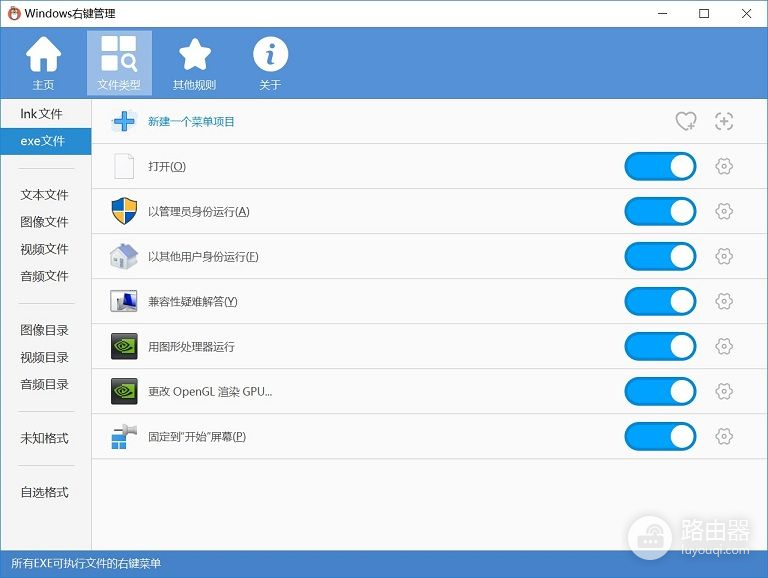The image size is (768, 578).
Task: Click the app icon in title bar
Action: tap(14, 13)
